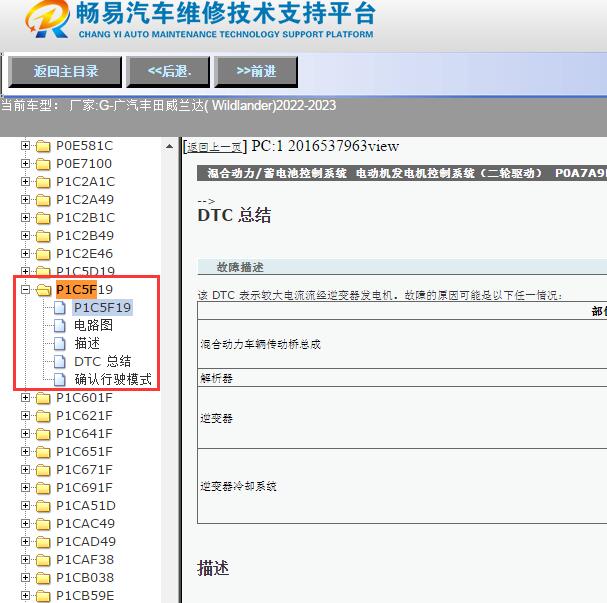Expand the P1C2A49 tree node

pos(25,200)
